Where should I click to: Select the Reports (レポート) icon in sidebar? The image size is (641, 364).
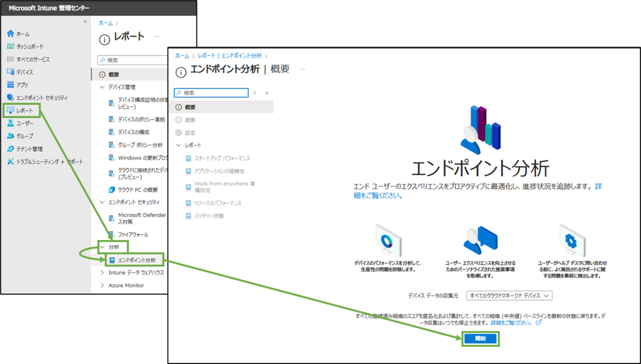pos(10,110)
